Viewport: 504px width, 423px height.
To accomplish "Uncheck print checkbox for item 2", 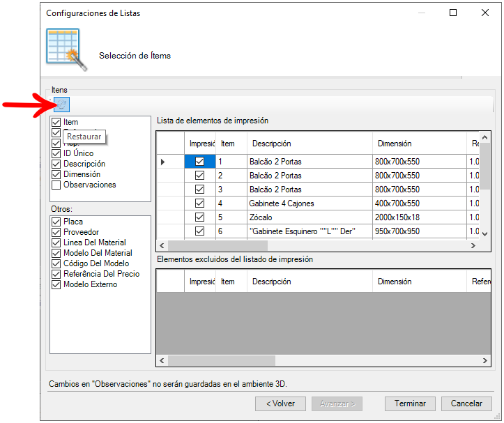I will (x=199, y=175).
